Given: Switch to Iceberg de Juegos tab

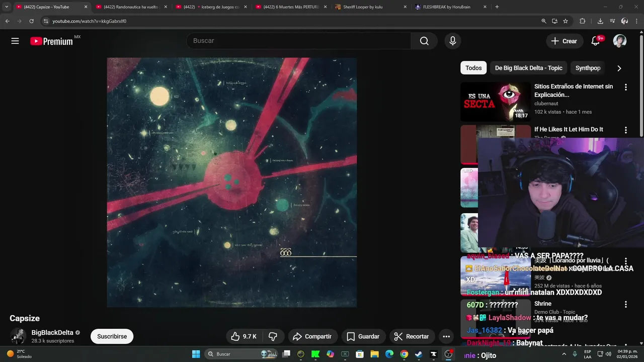Looking at the screenshot, I should (211, 7).
